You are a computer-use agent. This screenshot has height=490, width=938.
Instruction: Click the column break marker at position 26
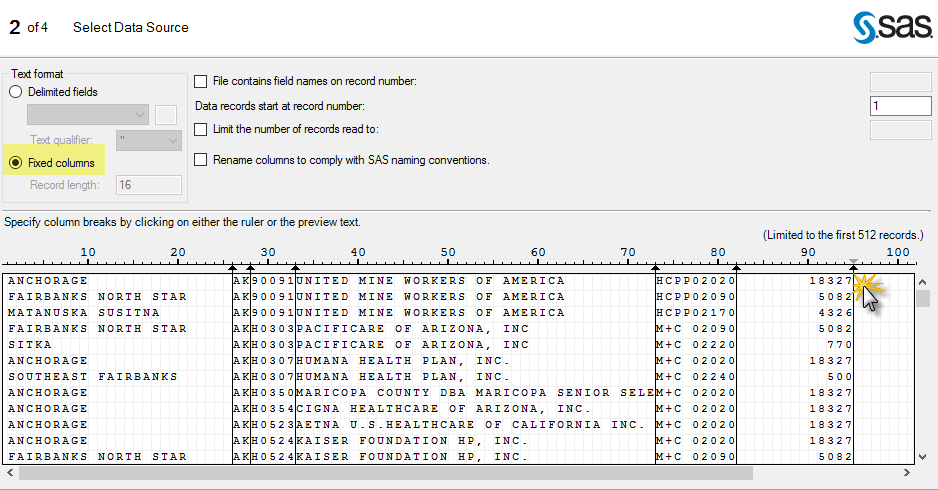click(x=233, y=267)
